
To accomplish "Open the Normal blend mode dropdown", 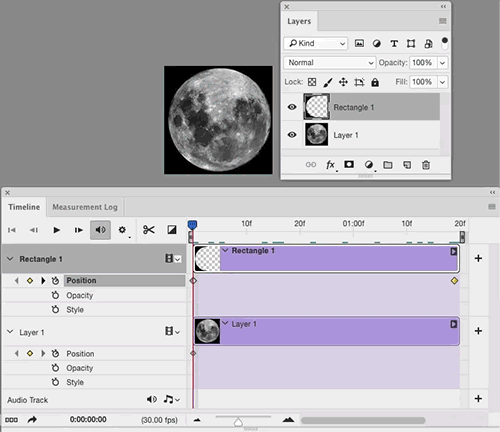I will tap(329, 63).
